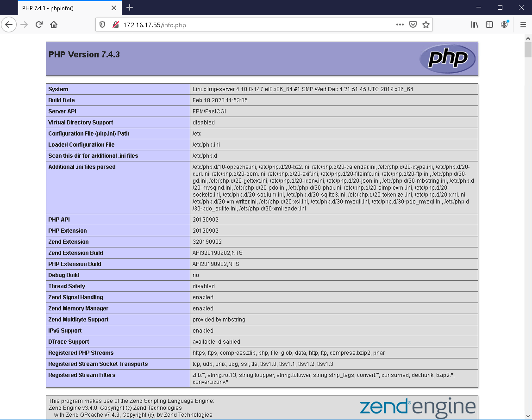Open page actions three-dot menu
This screenshot has height=420, width=532.
(x=400, y=25)
